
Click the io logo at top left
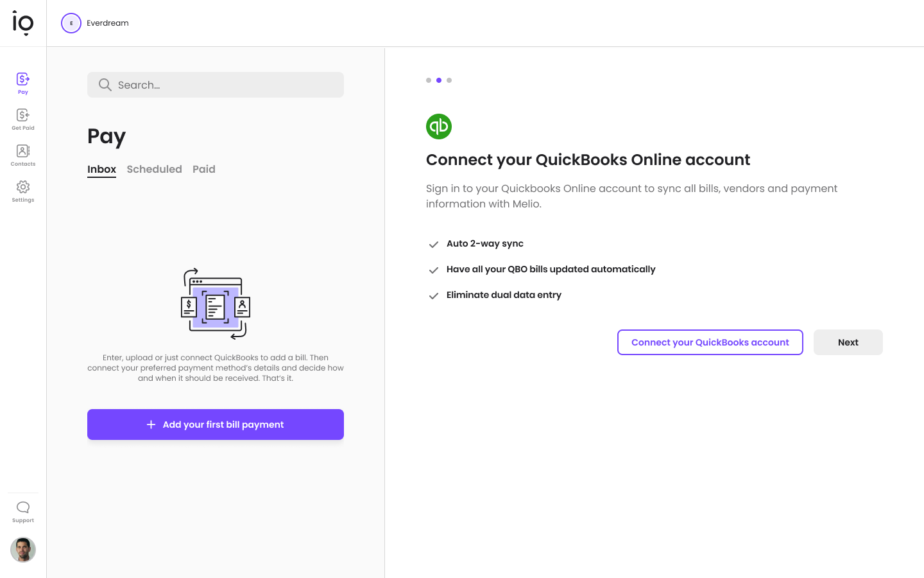point(23,23)
